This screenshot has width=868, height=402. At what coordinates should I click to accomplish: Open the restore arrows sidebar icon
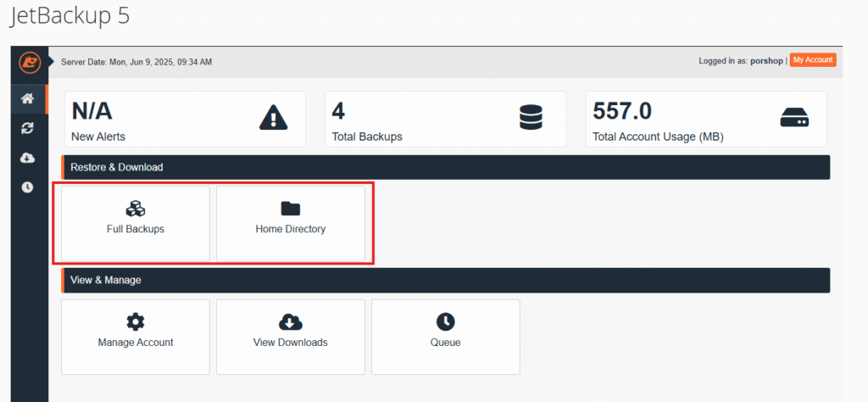pos(27,128)
